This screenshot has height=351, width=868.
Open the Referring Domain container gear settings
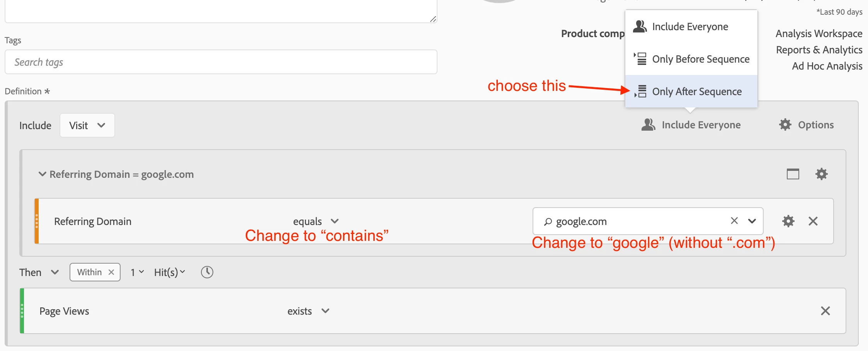(821, 174)
